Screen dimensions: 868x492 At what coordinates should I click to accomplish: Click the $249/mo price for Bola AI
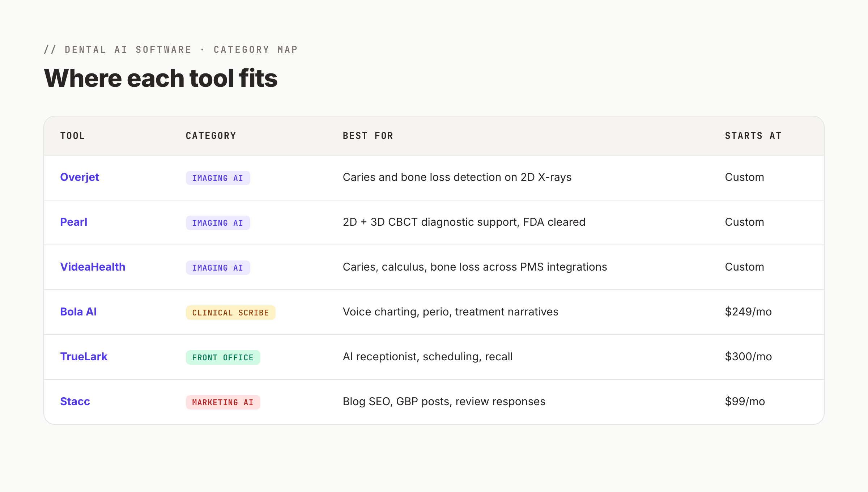(748, 312)
